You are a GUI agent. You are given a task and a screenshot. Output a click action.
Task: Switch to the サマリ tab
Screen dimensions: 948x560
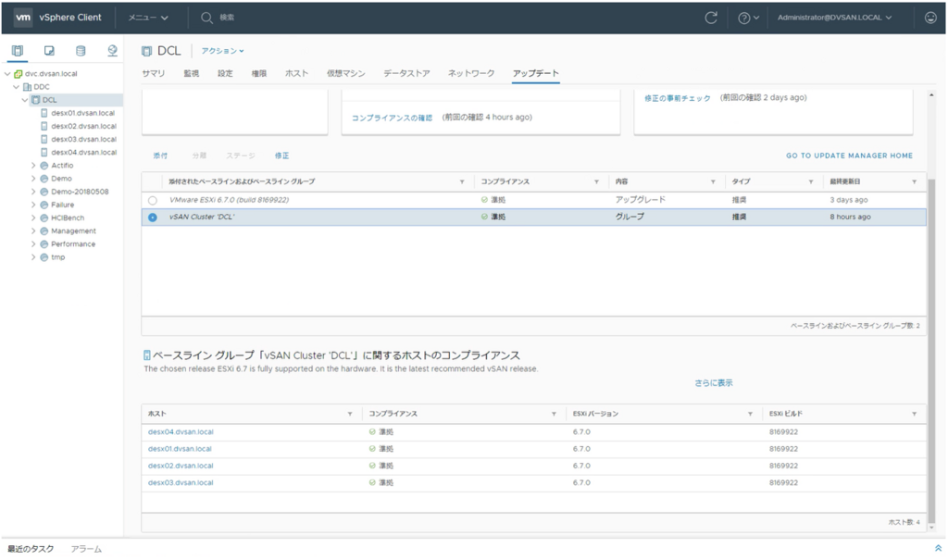tap(154, 73)
